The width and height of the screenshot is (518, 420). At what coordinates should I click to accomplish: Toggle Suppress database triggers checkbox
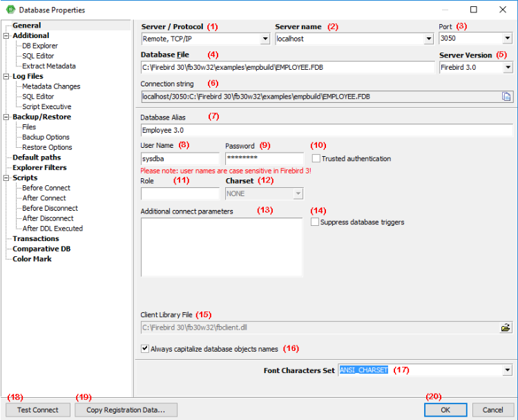[x=314, y=222]
